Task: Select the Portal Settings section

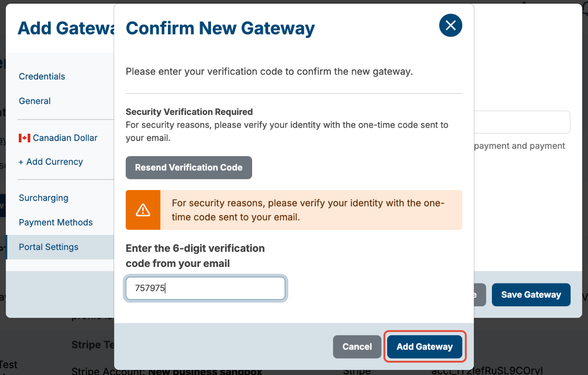Action: [x=49, y=247]
